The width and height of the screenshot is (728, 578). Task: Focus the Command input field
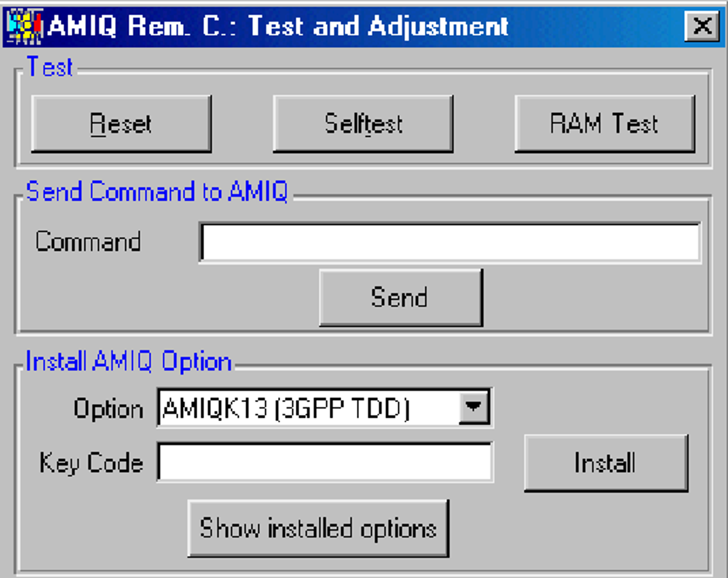point(450,243)
